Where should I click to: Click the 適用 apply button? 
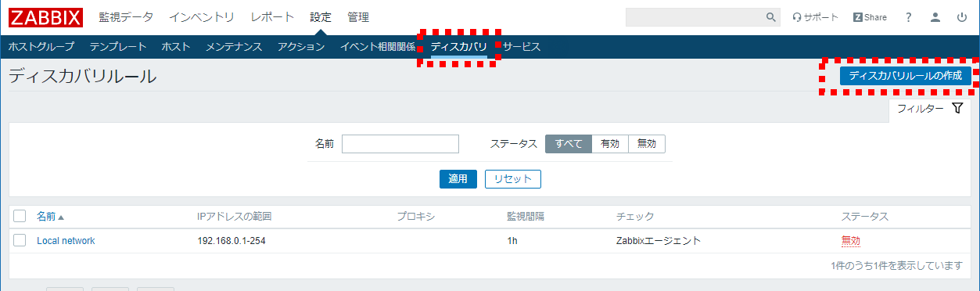[458, 179]
